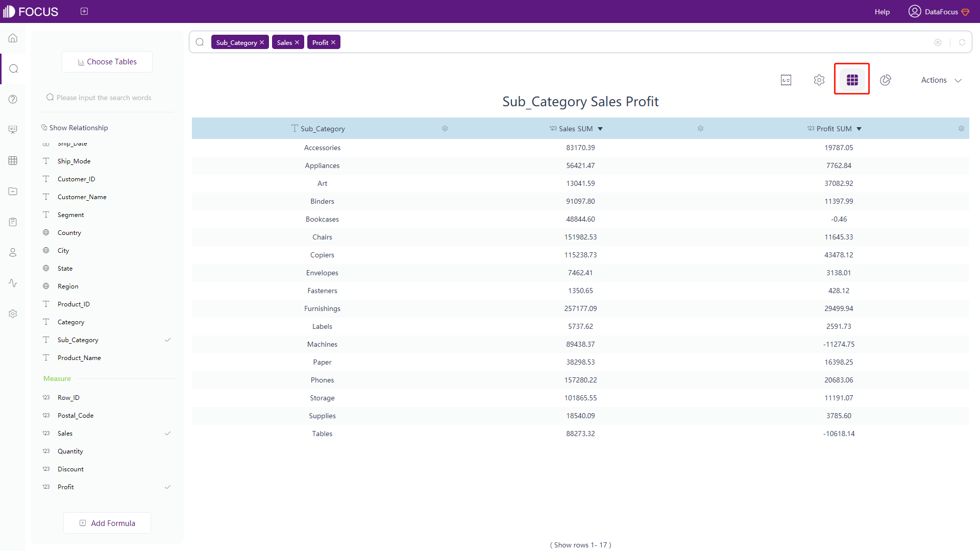The image size is (980, 551).
Task: Select the State column
Action: pos(65,269)
